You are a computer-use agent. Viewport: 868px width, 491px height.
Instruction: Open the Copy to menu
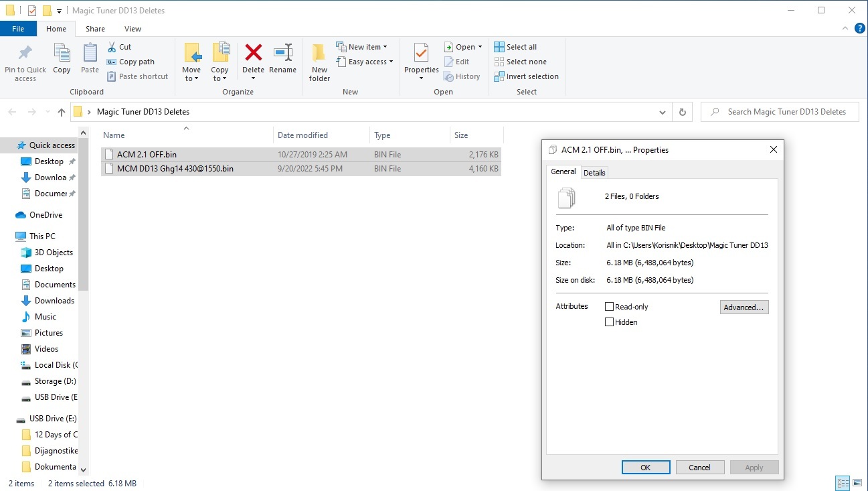[x=220, y=63]
